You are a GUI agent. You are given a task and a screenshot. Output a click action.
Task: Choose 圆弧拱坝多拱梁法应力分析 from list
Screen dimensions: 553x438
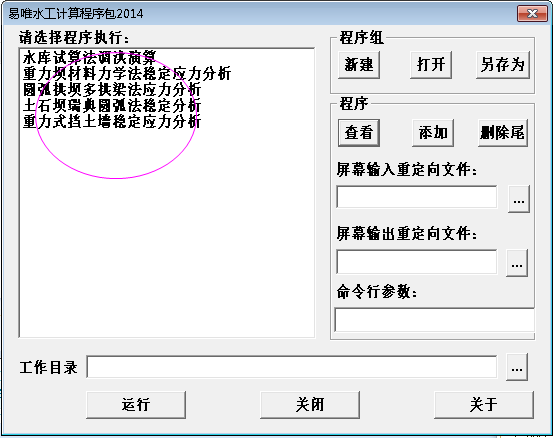coord(112,90)
